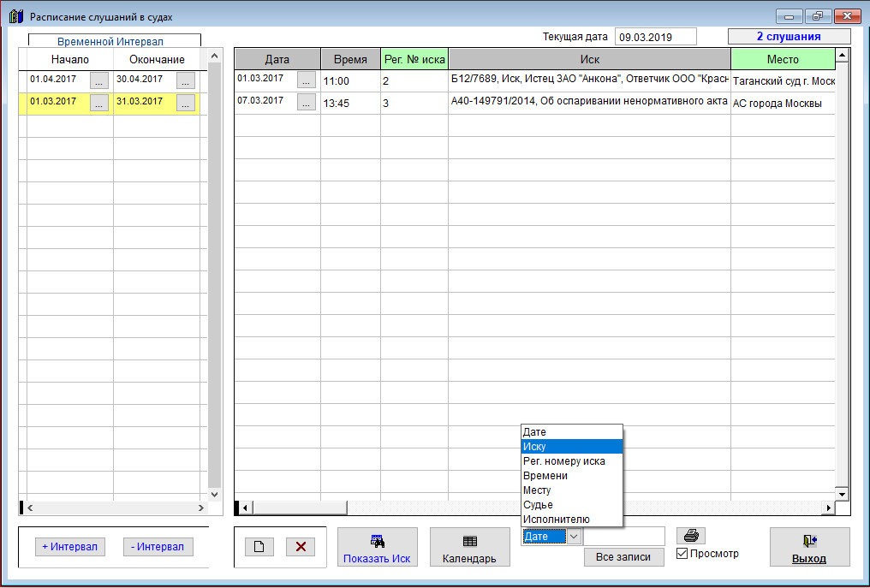Screen dimensions: 870x588
Task: Click the Окончание column header
Action: (x=157, y=59)
